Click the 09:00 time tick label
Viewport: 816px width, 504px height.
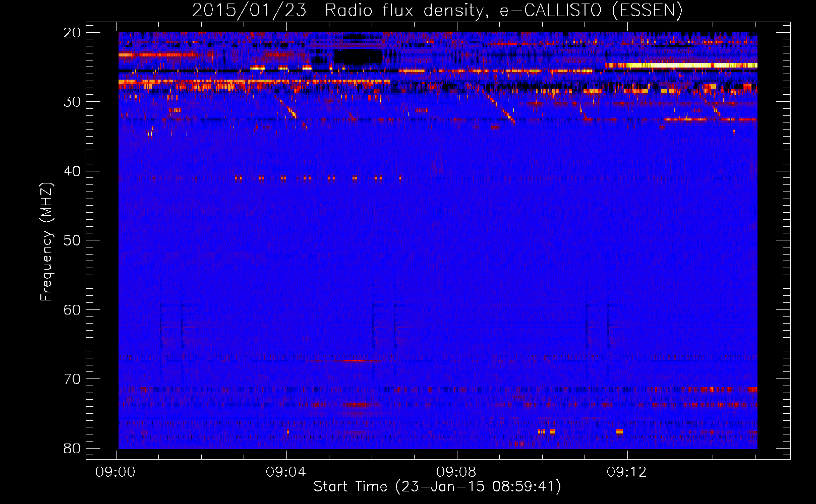click(116, 472)
